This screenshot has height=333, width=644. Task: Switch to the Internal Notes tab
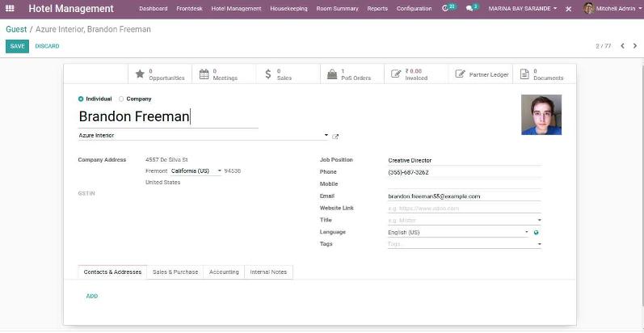pos(268,272)
